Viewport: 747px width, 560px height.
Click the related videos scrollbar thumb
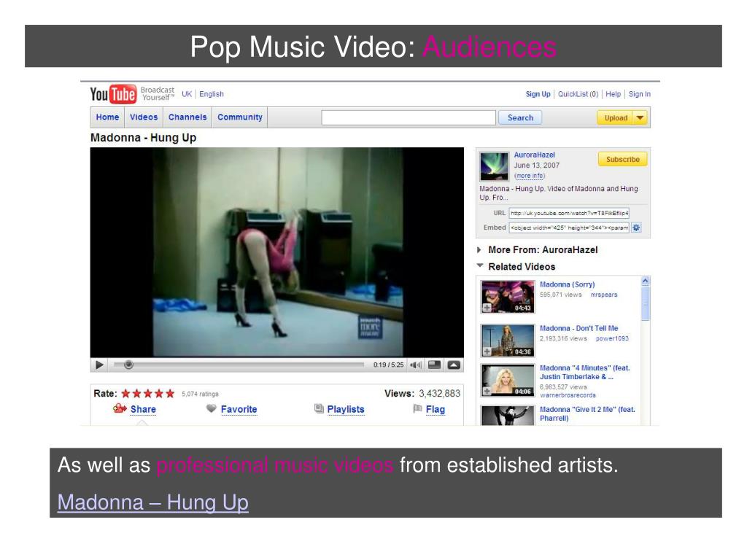645,303
